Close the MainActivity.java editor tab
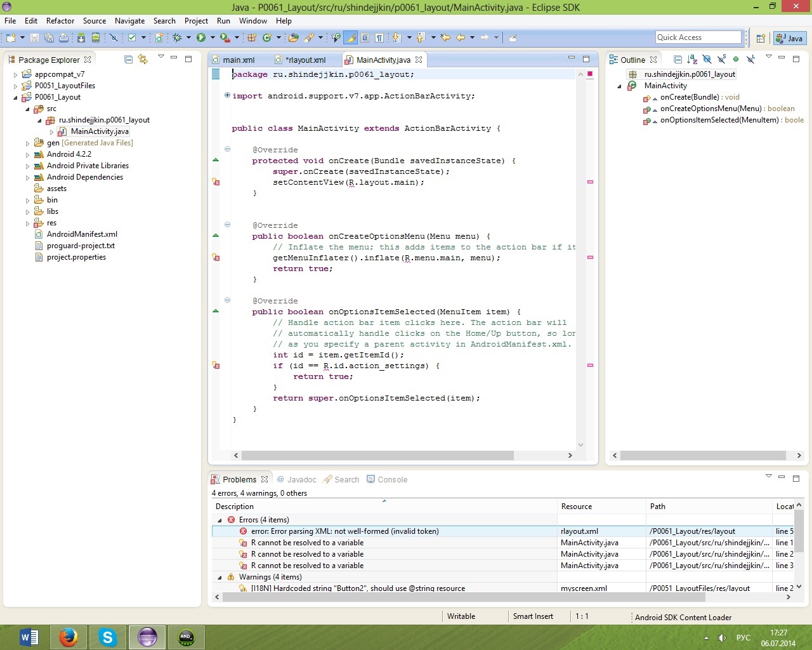The image size is (812, 650). pyautogui.click(x=419, y=60)
